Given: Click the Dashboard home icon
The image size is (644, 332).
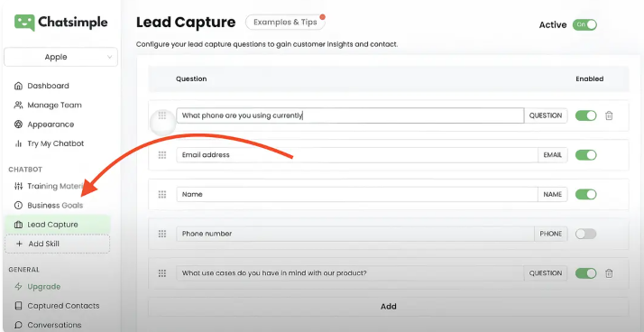Looking at the screenshot, I should click(x=18, y=86).
